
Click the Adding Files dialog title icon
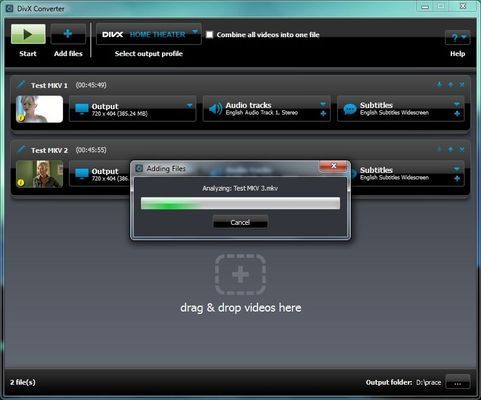pyautogui.click(x=139, y=169)
